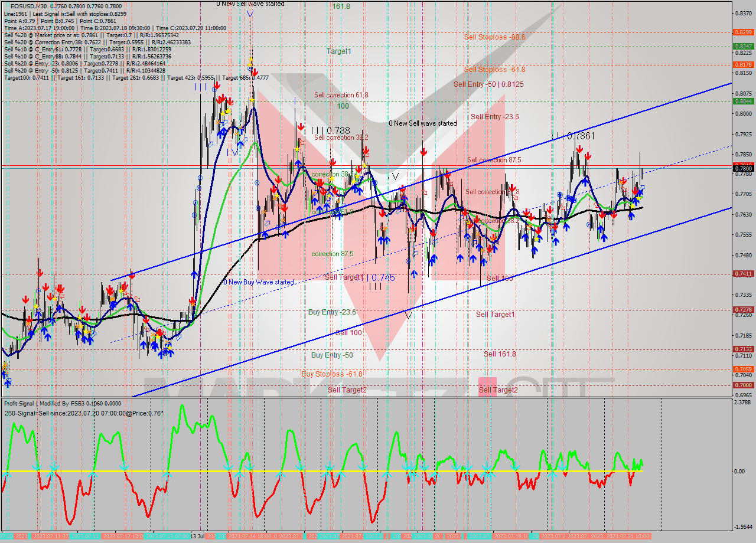
Task: Select the green 0.8044 price tag
Action: tap(742, 101)
